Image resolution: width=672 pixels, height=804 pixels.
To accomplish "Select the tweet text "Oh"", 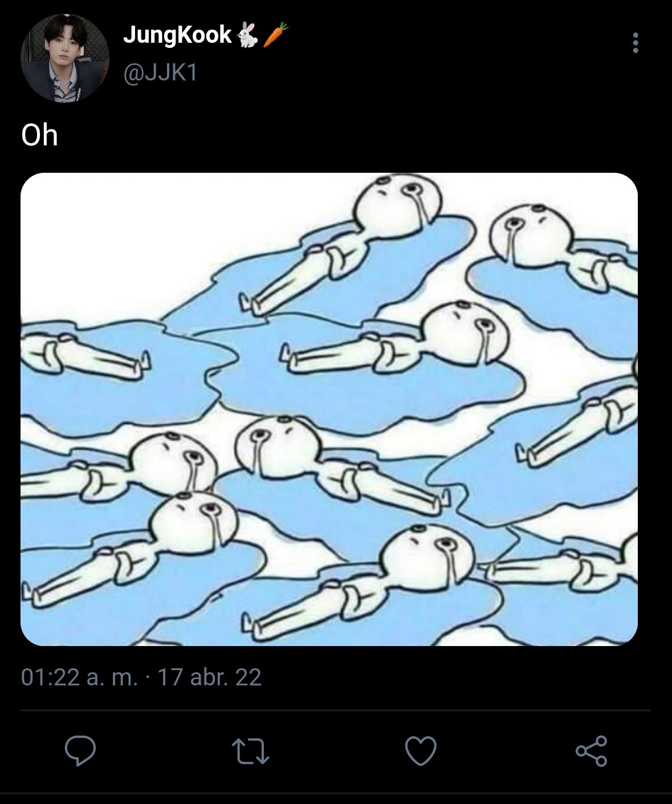I will (39, 135).
